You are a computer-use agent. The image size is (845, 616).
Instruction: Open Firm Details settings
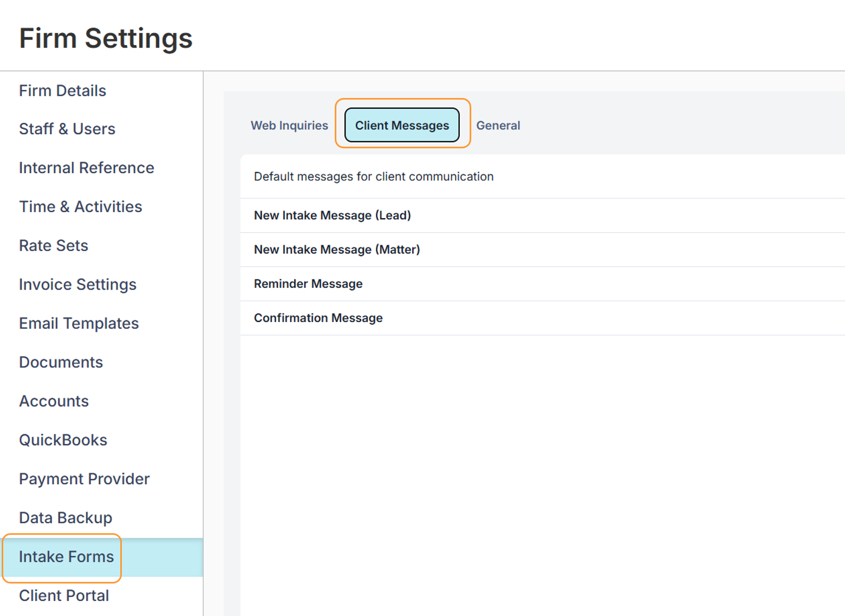click(x=62, y=90)
